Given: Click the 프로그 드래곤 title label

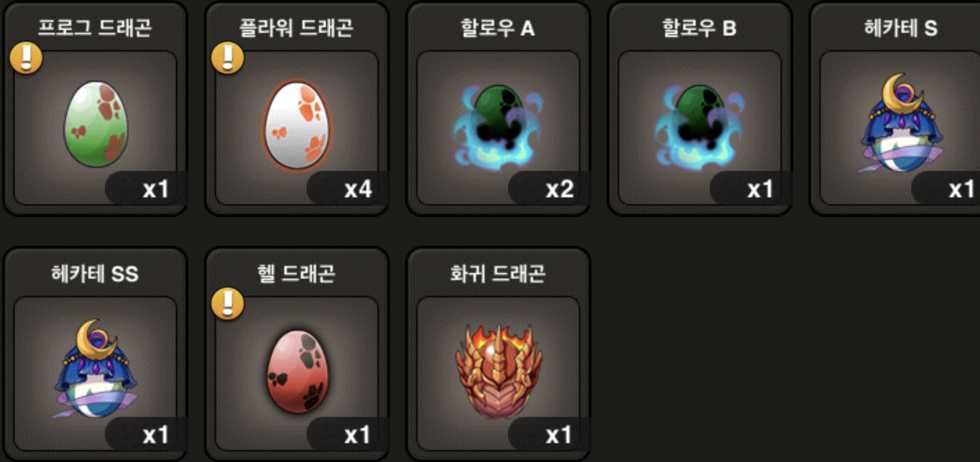Looking at the screenshot, I should pos(95,28).
